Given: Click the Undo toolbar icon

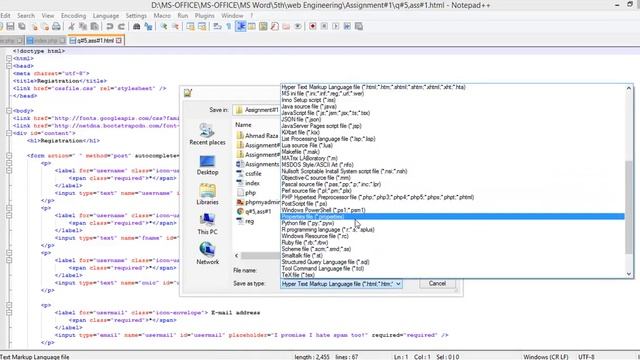Looking at the screenshot, I should pyautogui.click(x=110, y=27).
